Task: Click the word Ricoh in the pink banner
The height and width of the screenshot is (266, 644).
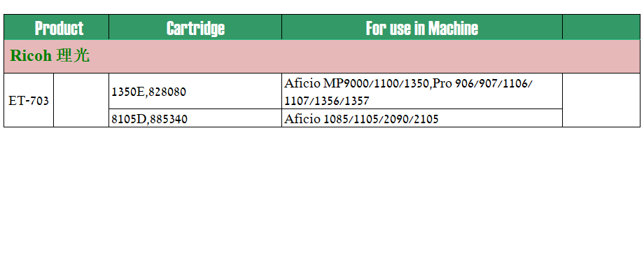Action: click(31, 55)
